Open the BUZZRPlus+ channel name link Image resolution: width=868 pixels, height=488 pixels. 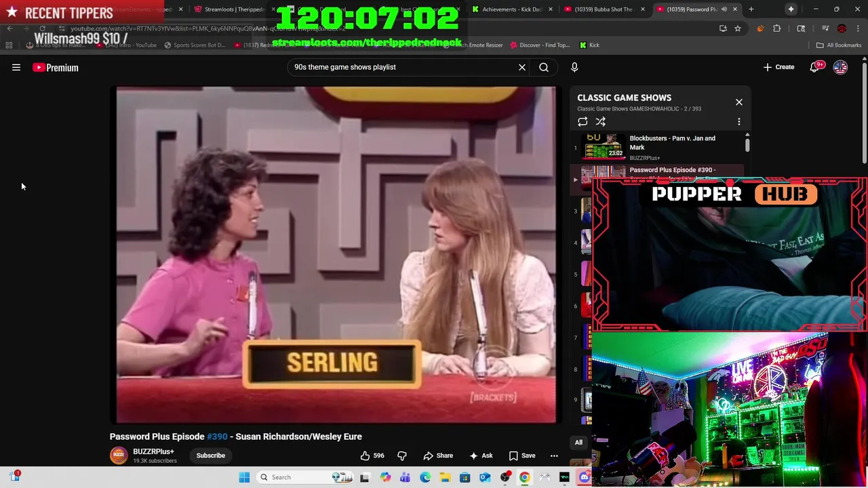click(153, 451)
